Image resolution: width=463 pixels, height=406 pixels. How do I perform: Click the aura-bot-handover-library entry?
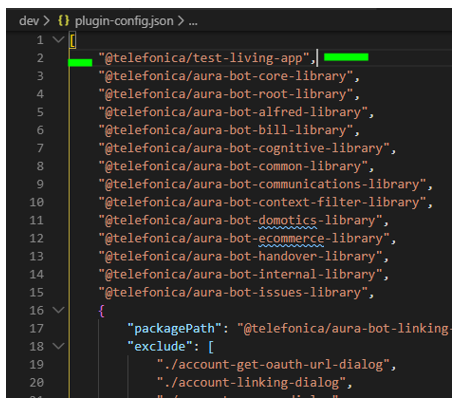[x=241, y=256]
